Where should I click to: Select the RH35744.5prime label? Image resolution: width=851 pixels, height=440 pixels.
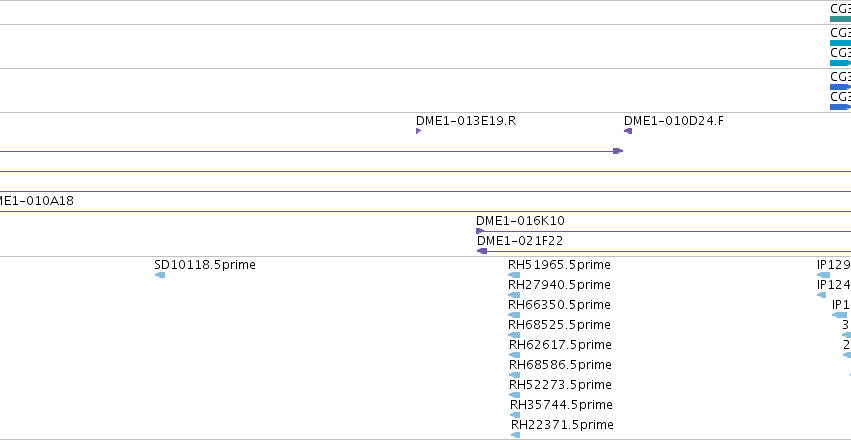tap(561, 405)
